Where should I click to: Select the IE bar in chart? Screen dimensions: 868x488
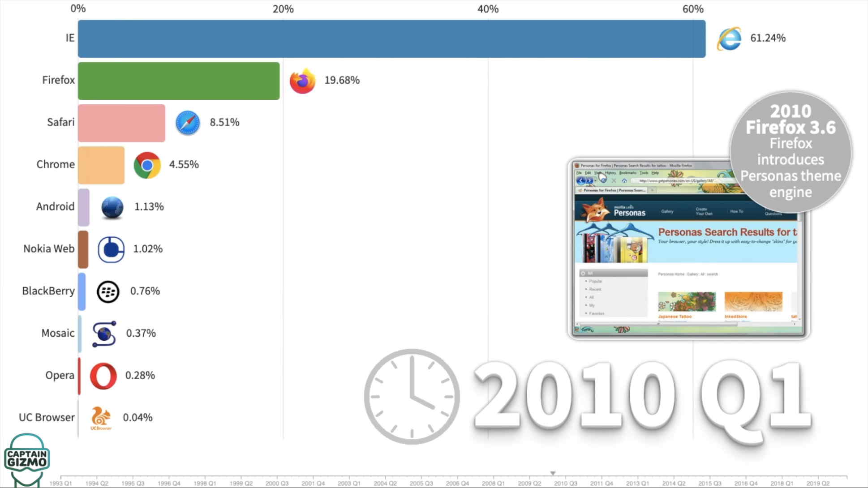[x=391, y=38]
